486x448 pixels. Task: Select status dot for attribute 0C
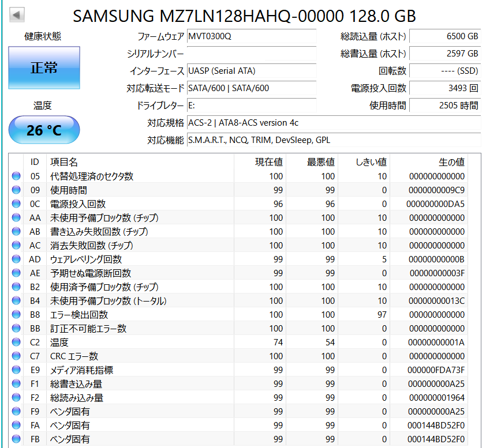(16, 204)
